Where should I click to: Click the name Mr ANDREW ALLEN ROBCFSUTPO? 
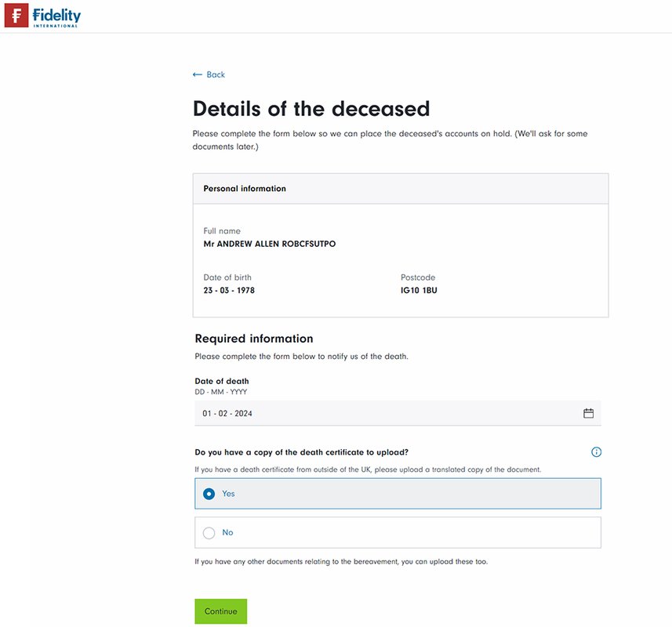269,244
